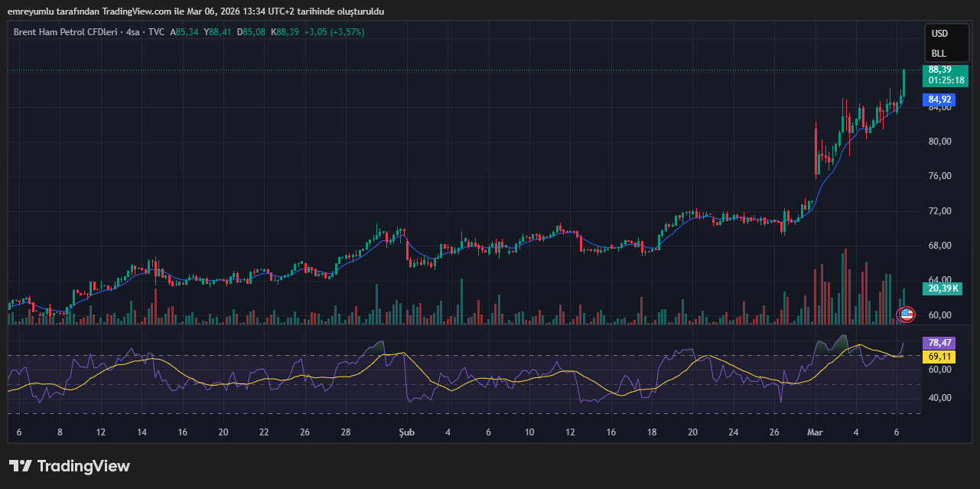Click the TVC exchange label in header

(x=156, y=32)
